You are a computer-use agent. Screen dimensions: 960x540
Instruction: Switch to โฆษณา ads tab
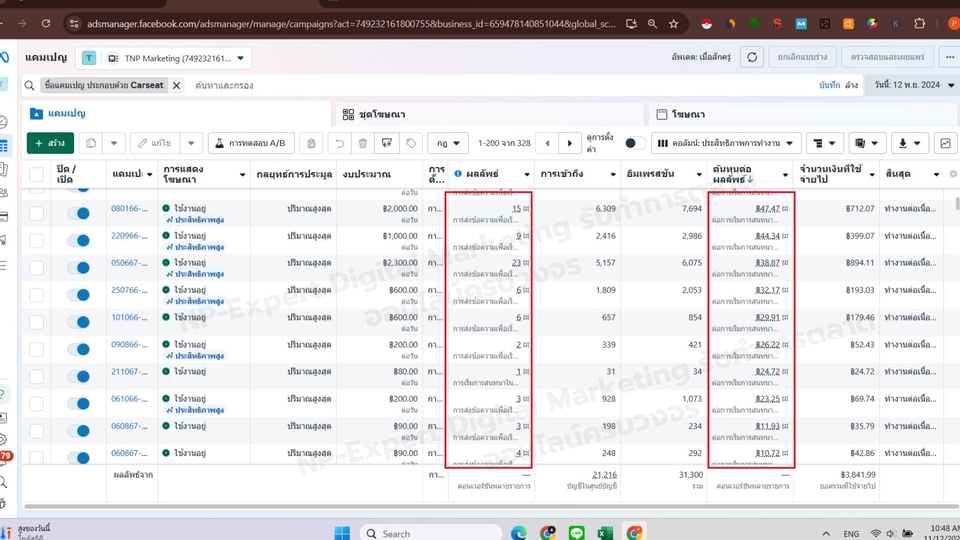click(803, 114)
